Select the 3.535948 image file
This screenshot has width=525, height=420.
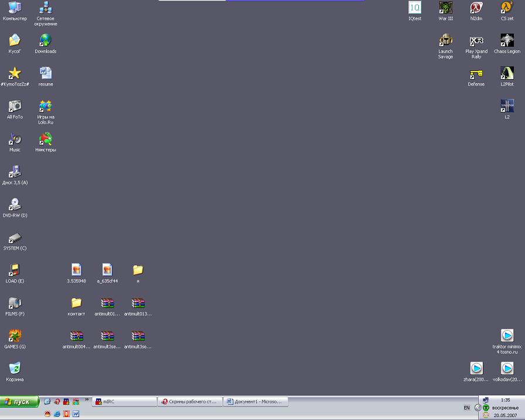coord(76,273)
